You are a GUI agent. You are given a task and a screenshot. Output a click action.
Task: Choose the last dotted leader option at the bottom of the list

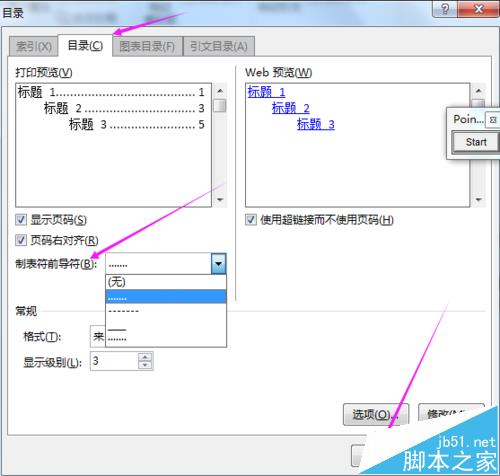(x=166, y=339)
